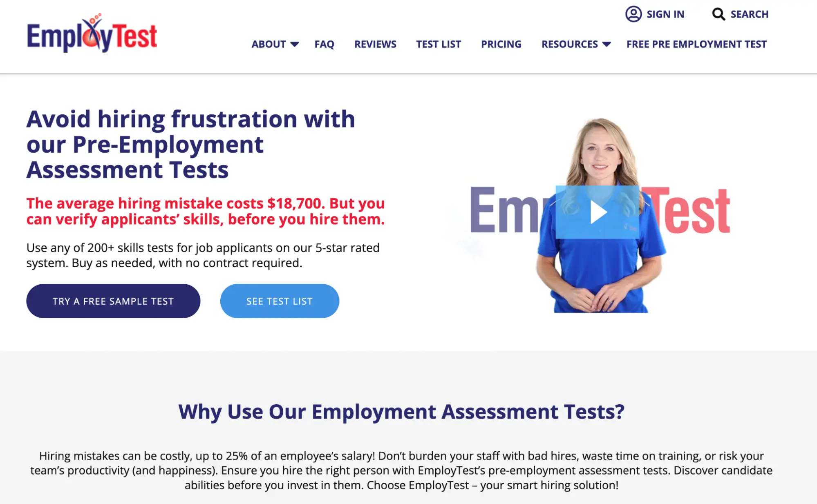The image size is (817, 504).
Task: Click the Test List navigation link
Action: click(438, 44)
